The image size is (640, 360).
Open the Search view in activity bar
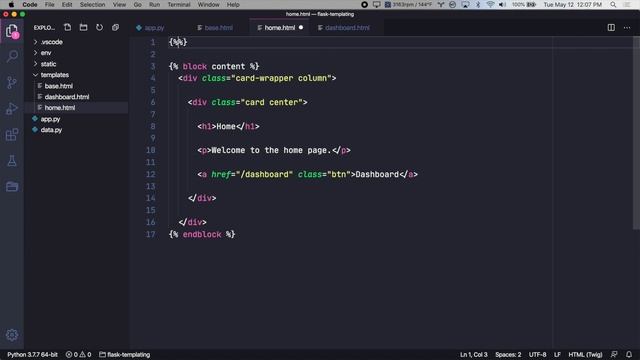pyautogui.click(x=12, y=56)
